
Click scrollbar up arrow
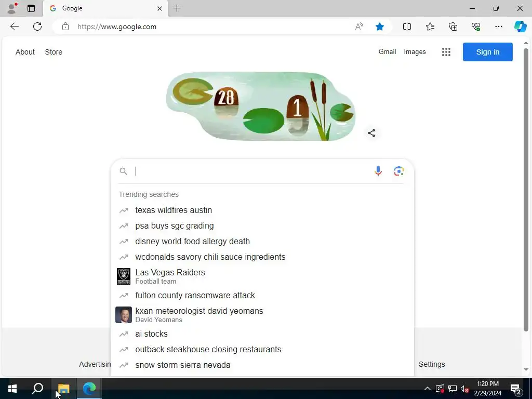(526, 43)
